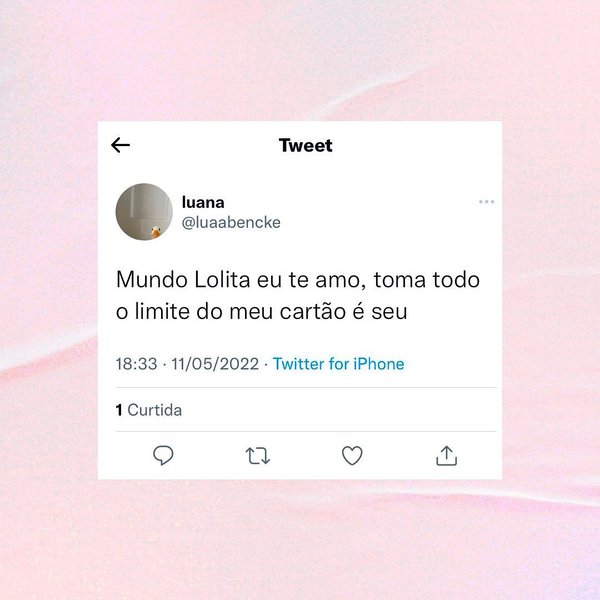Like the tweet with the heart icon

click(x=352, y=455)
